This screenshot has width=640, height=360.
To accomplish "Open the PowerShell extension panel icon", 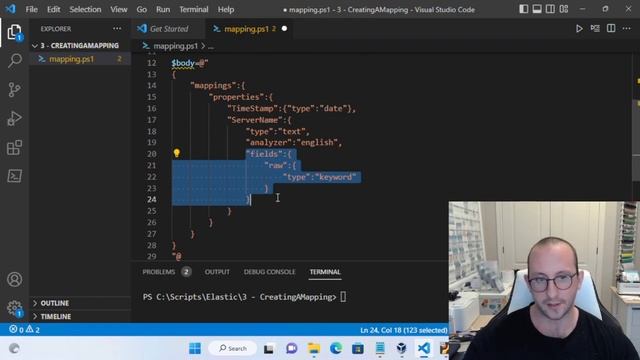I will tap(14, 176).
